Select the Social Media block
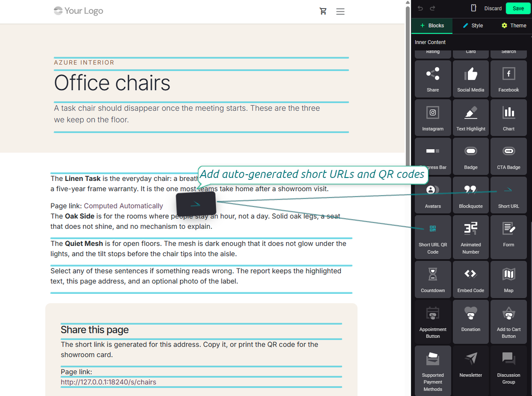Viewport: 532px width, 396px height. (471, 79)
